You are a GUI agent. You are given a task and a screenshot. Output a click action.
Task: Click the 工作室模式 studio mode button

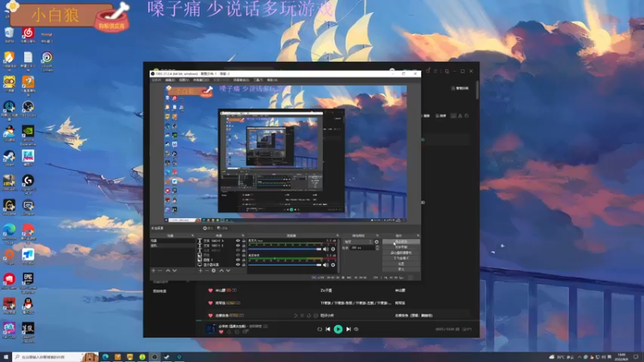click(401, 258)
